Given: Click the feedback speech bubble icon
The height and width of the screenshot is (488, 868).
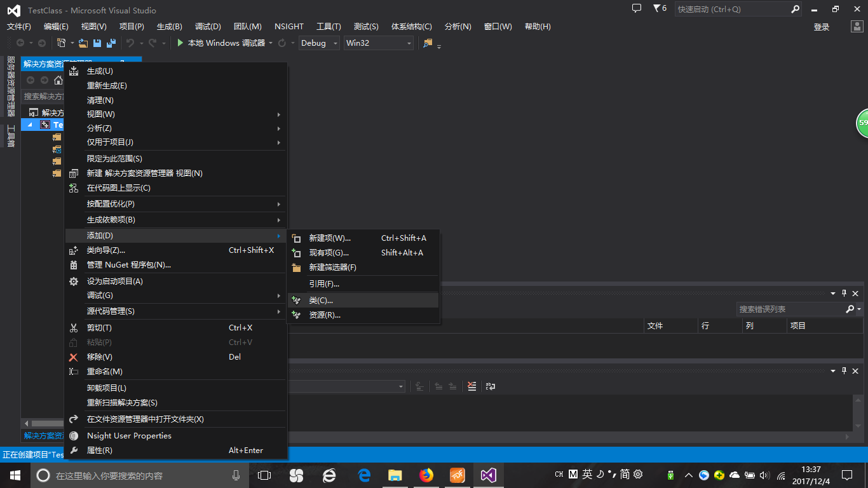Looking at the screenshot, I should click(637, 8).
